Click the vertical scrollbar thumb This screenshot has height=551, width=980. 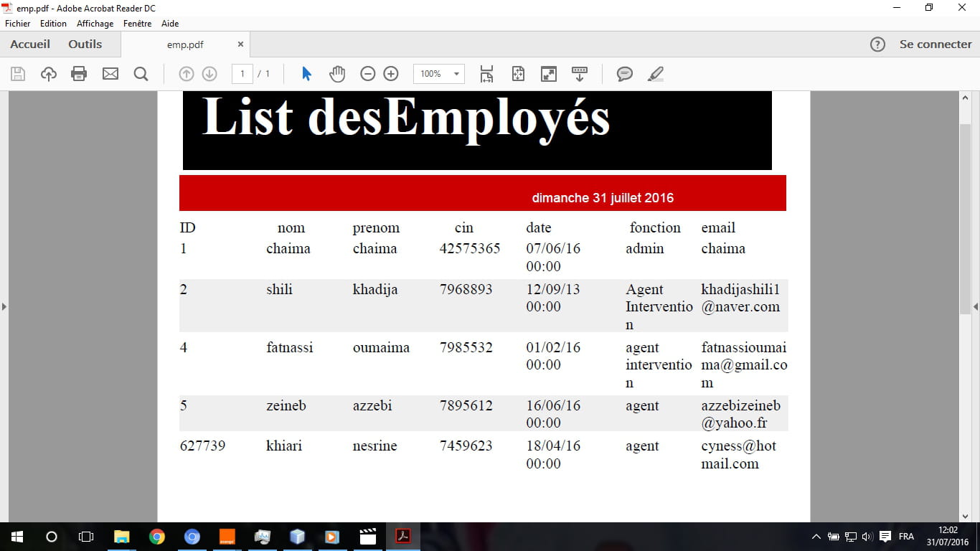coord(965,219)
